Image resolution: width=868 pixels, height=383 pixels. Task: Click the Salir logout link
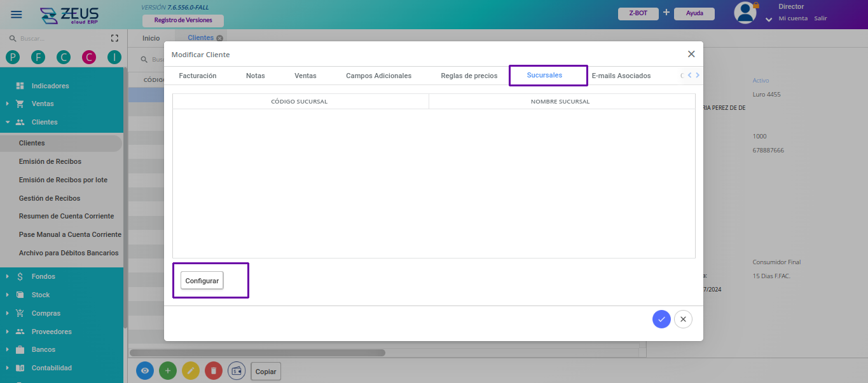click(820, 18)
